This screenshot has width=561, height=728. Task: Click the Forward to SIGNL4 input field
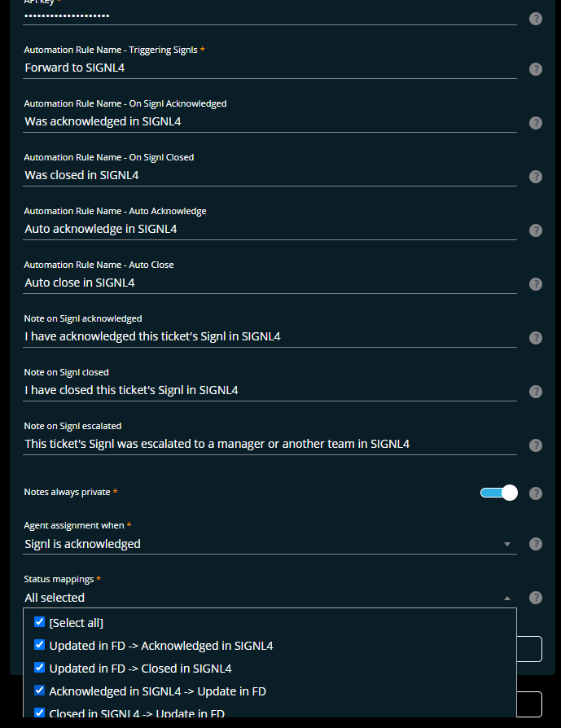270,68
